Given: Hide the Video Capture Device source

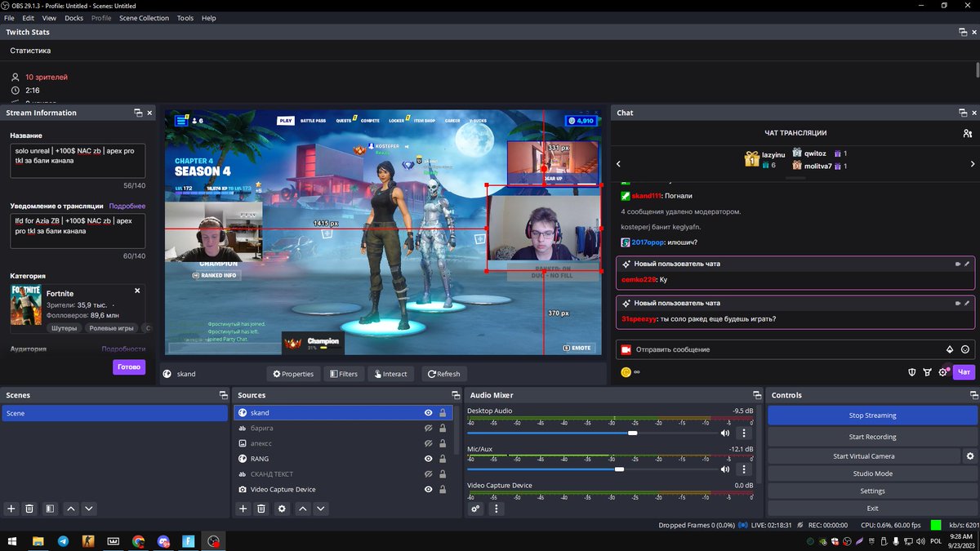Looking at the screenshot, I should [x=428, y=490].
